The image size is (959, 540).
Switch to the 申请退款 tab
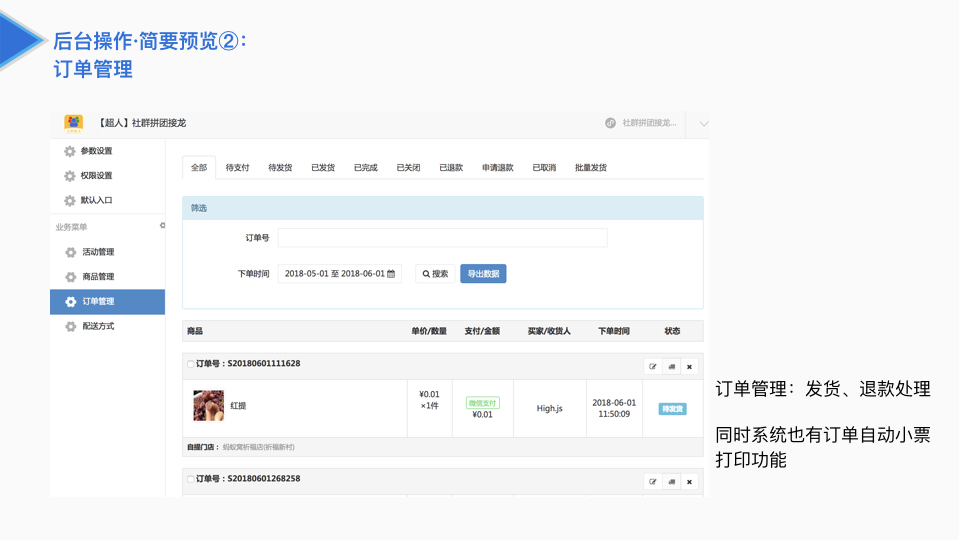pos(497,168)
